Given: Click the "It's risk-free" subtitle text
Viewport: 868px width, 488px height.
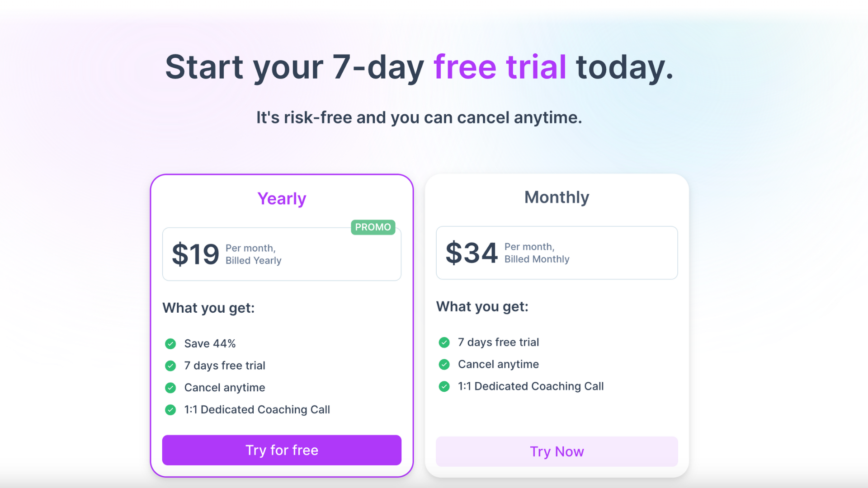Looking at the screenshot, I should click(x=419, y=117).
